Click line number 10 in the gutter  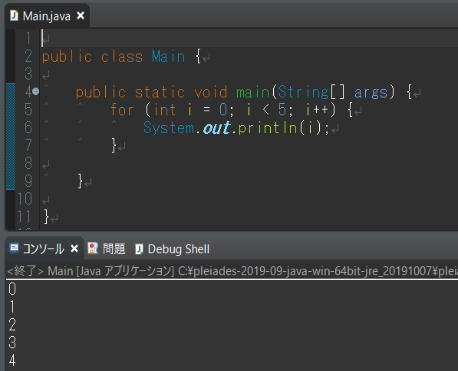pyautogui.click(x=24, y=199)
